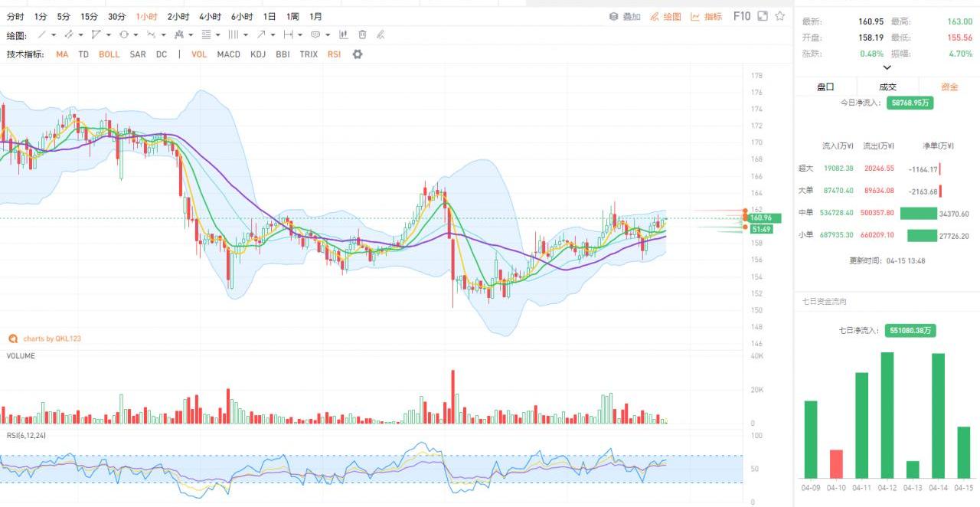Open the indicator settings gear

pyautogui.click(x=357, y=54)
